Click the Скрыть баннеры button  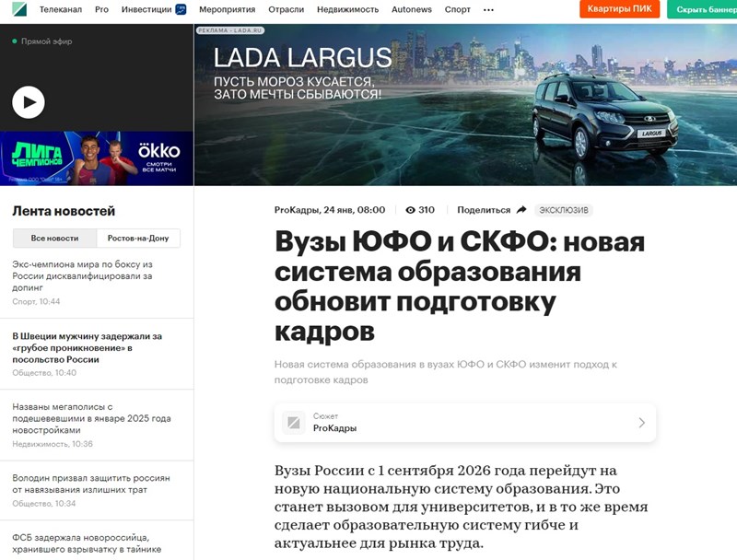[x=702, y=9]
